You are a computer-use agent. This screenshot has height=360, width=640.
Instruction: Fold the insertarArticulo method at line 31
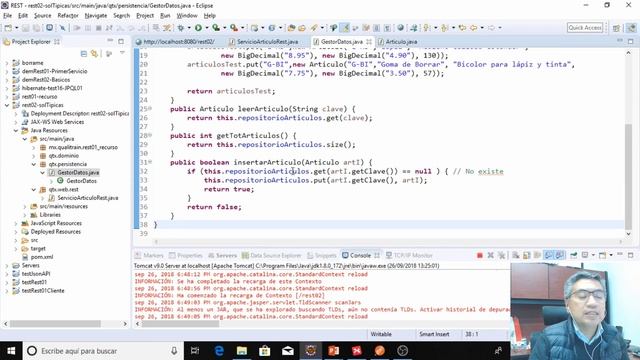150,162
